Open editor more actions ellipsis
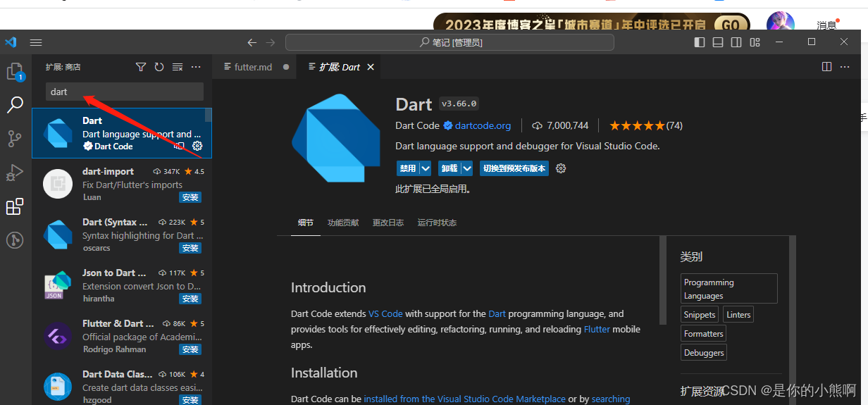Viewport: 868px width, 405px height. [845, 67]
